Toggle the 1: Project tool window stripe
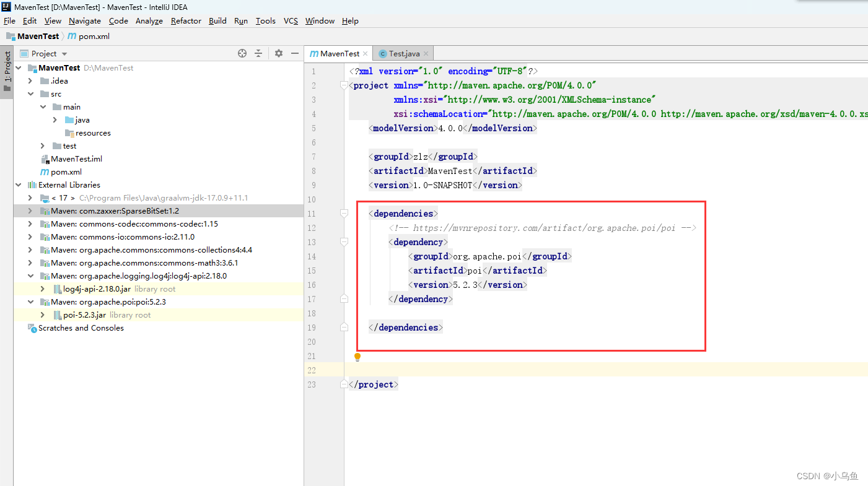 pos(7,71)
